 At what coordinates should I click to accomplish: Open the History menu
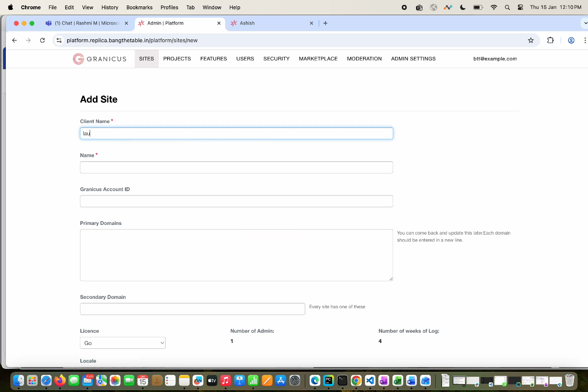click(109, 7)
